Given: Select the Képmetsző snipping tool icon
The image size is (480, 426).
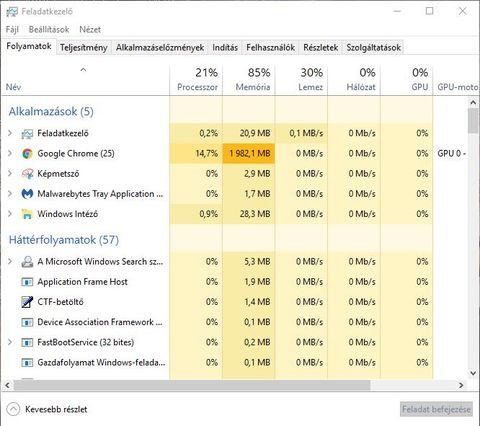Looking at the screenshot, I should point(27,174).
